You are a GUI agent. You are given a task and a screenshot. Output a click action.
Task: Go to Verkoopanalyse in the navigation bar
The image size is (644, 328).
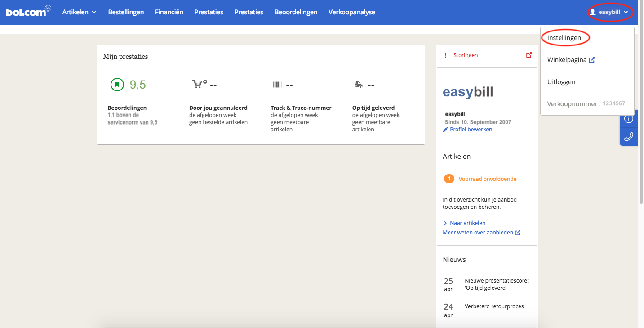point(351,12)
